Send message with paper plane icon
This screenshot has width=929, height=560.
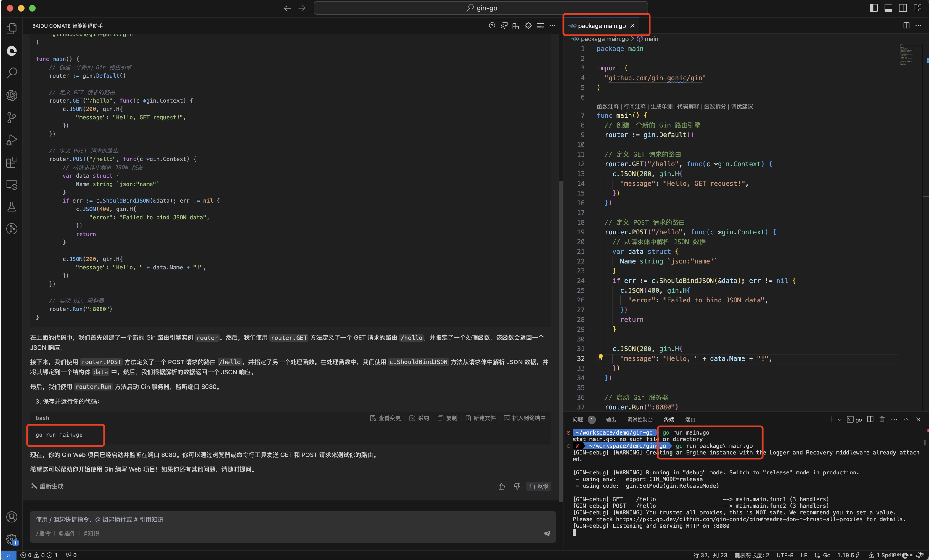click(547, 533)
